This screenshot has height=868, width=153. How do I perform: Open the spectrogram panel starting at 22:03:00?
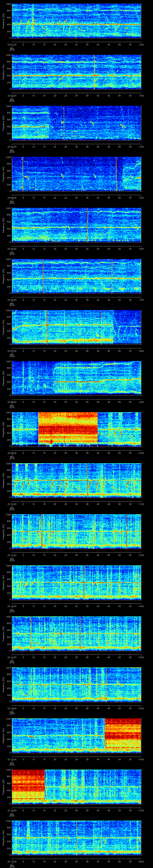tap(76, 123)
